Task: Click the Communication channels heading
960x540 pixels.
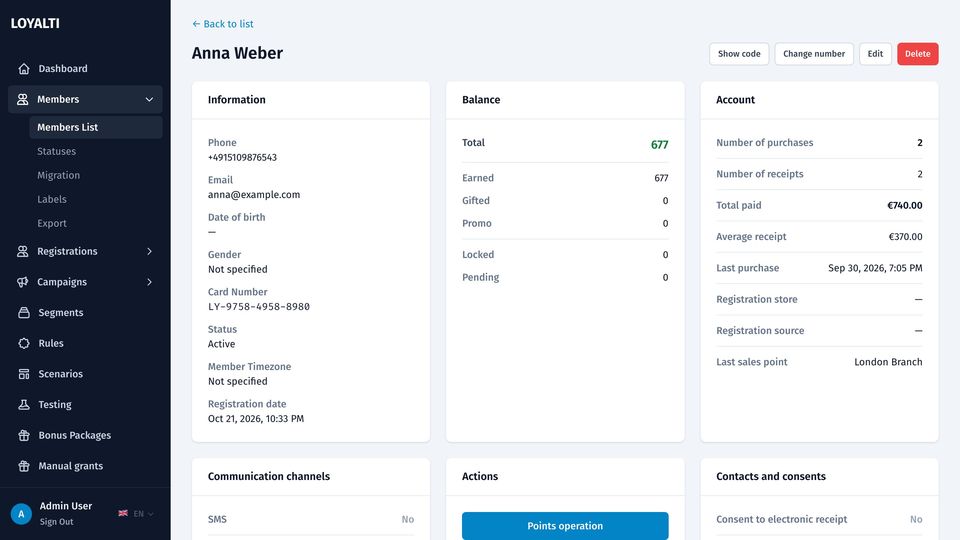Action: pyautogui.click(x=269, y=476)
